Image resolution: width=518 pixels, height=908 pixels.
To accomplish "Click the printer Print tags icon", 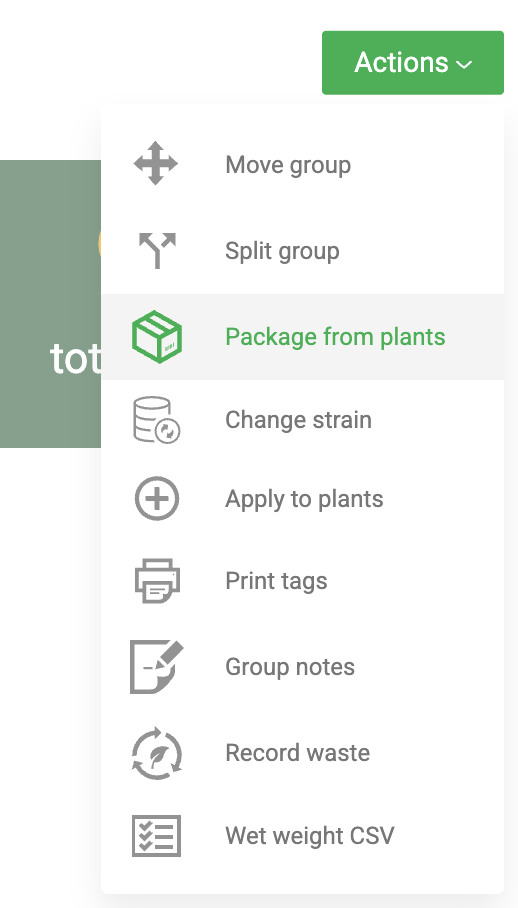I will [157, 581].
